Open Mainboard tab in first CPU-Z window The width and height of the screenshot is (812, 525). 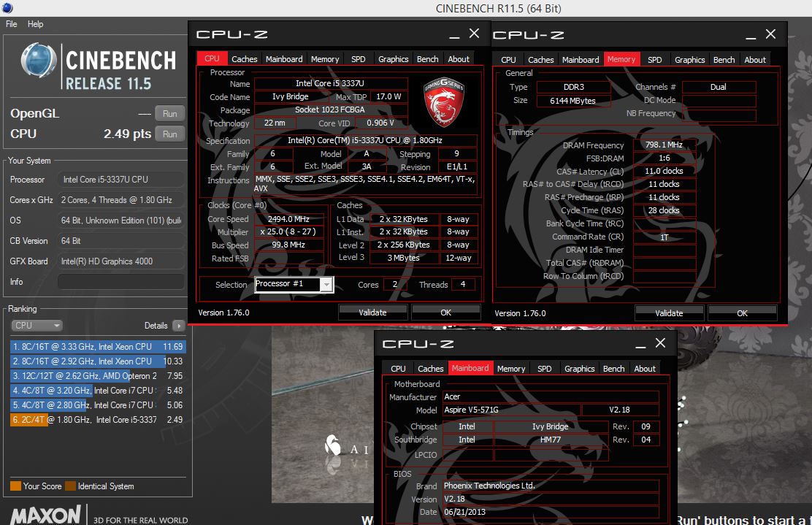[284, 59]
